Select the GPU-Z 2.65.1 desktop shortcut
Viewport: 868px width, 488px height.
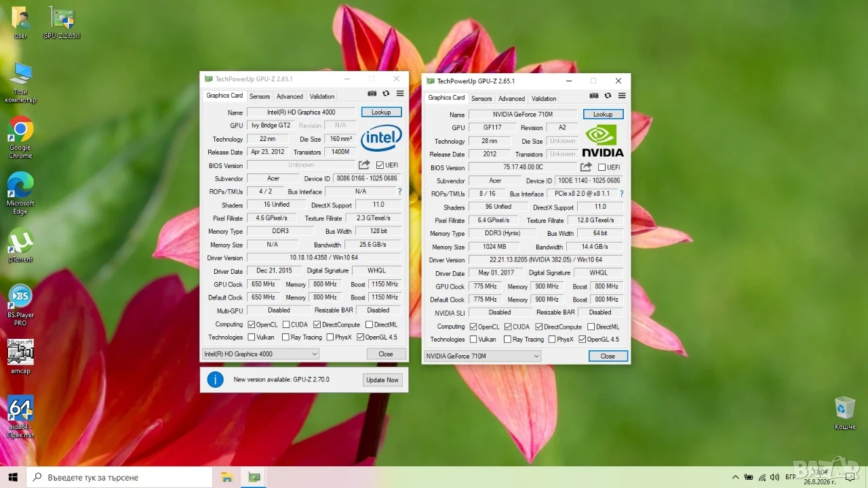(x=62, y=22)
